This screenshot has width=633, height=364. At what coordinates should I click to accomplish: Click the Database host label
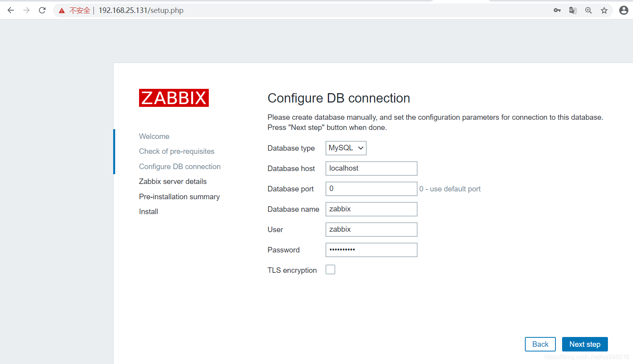click(291, 168)
